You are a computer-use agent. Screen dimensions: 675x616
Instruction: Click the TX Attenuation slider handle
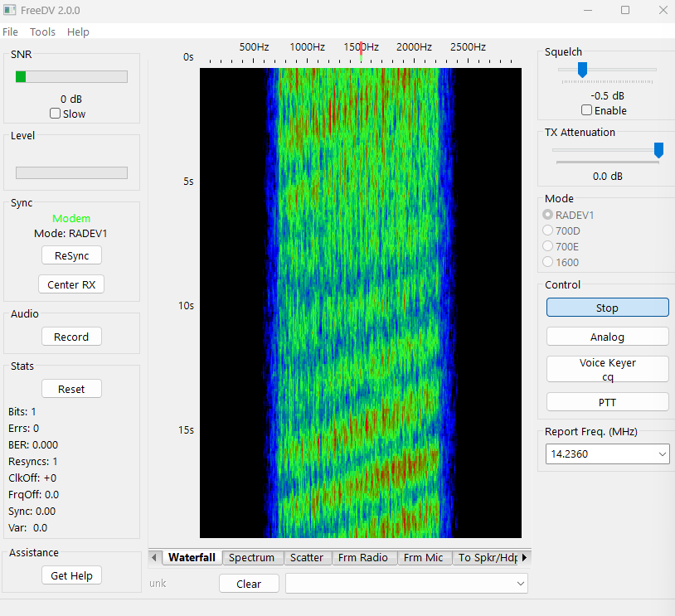(x=658, y=150)
